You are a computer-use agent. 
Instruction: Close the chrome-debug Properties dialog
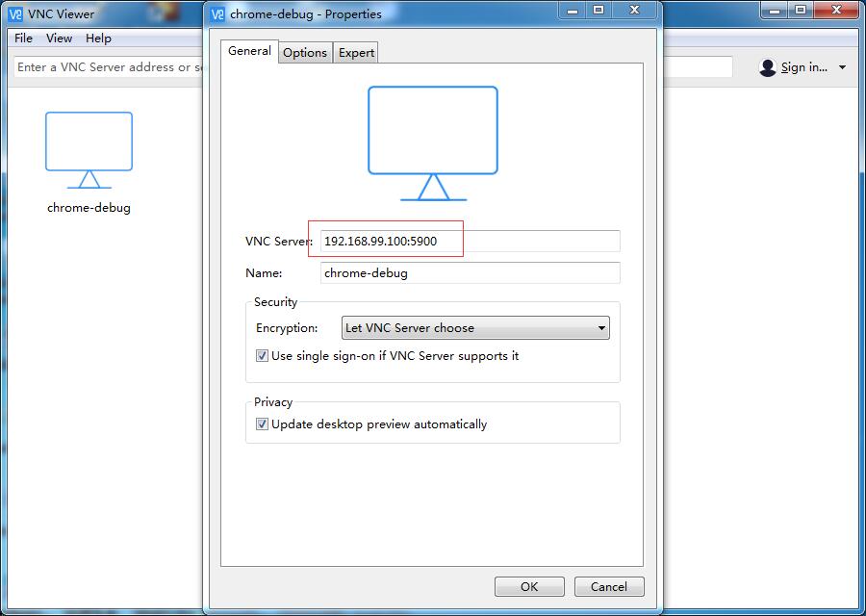pos(635,10)
